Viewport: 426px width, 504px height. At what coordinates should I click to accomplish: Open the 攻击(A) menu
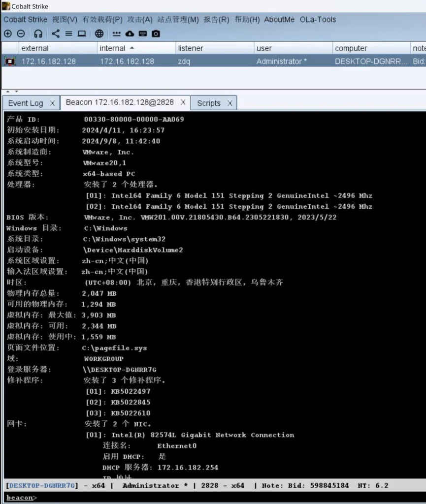tap(140, 19)
